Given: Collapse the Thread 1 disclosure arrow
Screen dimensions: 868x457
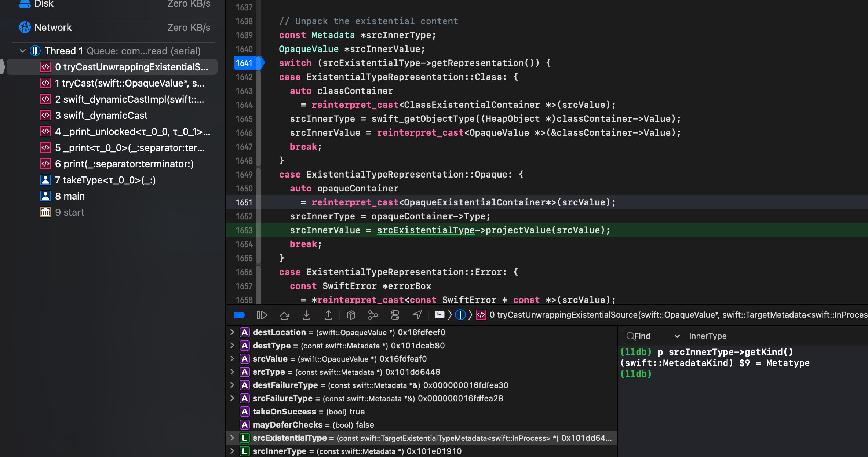Looking at the screenshot, I should 23,51.
